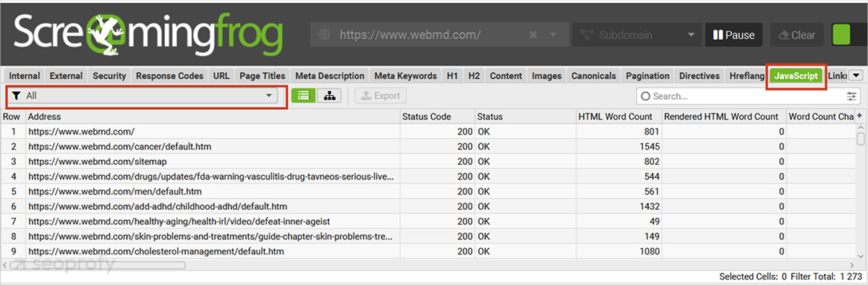Screen dimensions: 868x285
Task: Select the JavaScript tab
Action: [796, 75]
